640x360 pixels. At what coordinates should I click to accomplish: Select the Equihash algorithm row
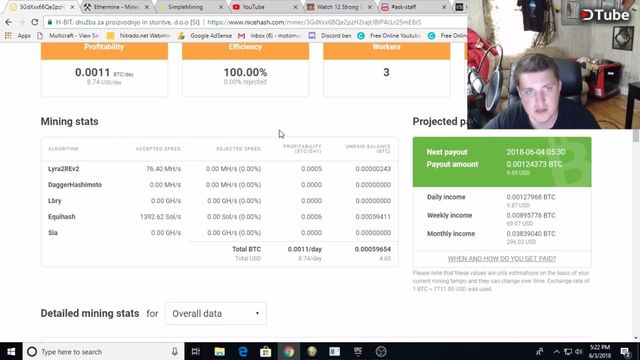tap(220, 216)
